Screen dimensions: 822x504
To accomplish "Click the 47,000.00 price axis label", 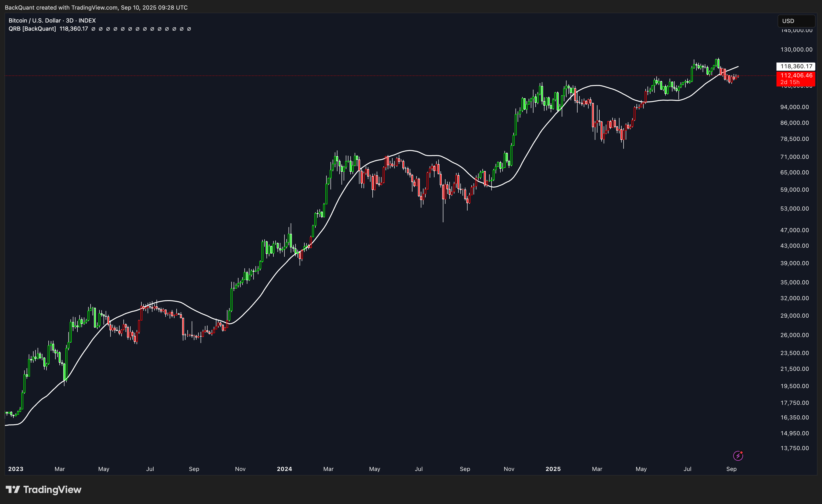I will (794, 230).
